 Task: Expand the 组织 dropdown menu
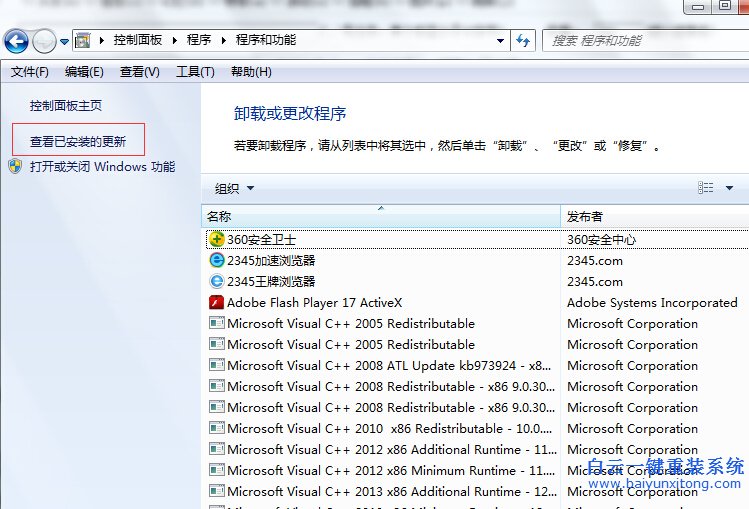click(235, 188)
